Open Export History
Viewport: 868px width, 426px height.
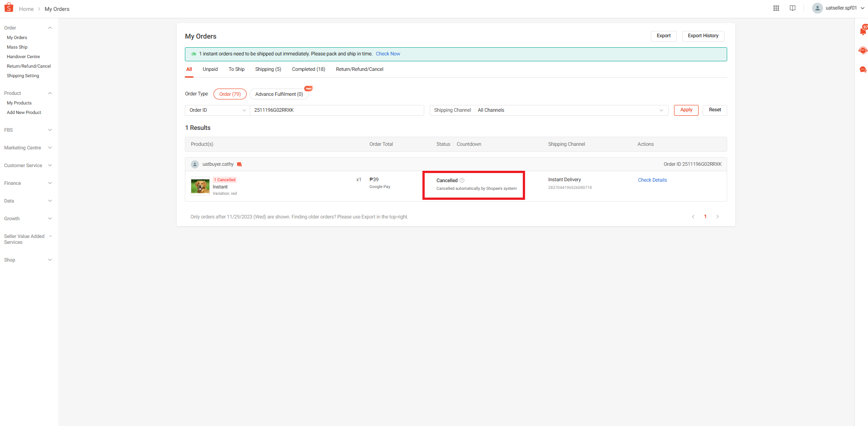703,36
